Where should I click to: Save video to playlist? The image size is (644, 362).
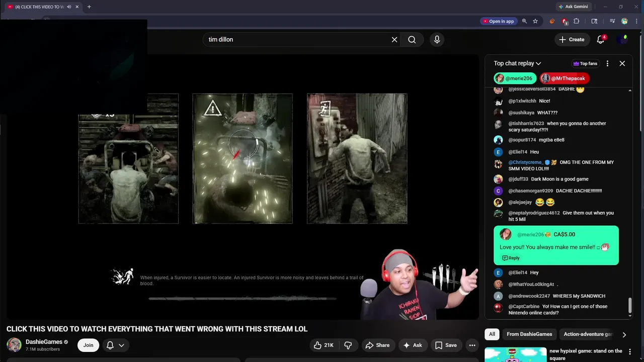point(446,345)
